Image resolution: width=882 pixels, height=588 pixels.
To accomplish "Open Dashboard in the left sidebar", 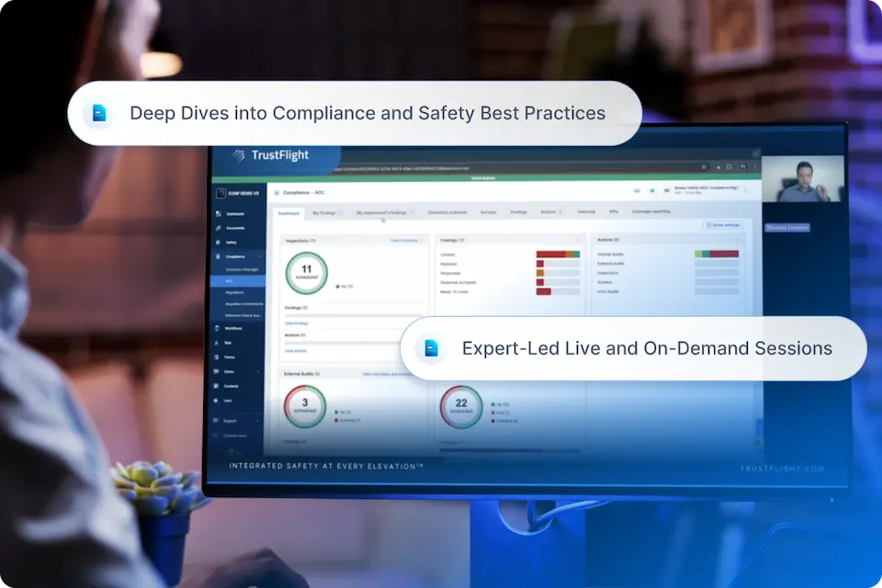I will 236,213.
